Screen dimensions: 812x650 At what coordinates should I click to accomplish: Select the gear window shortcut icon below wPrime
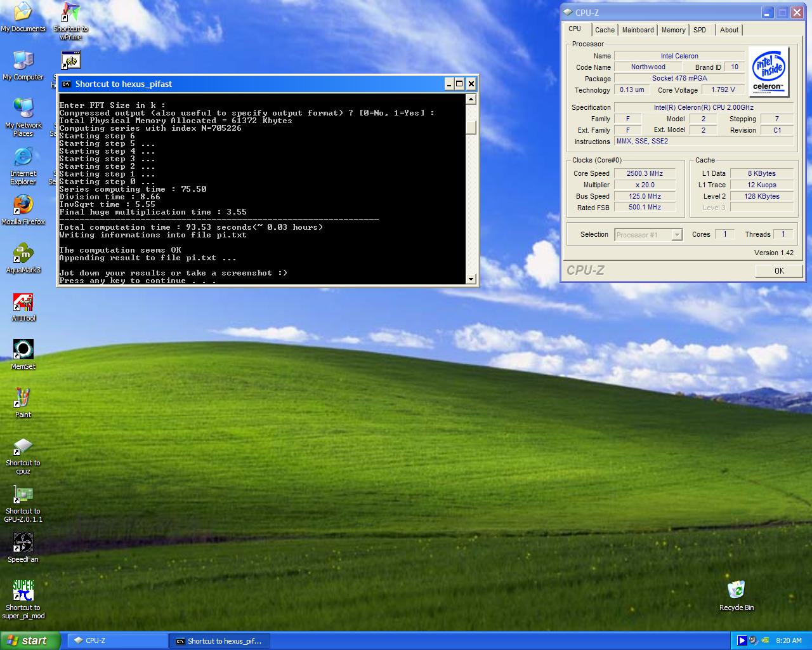pyautogui.click(x=70, y=60)
